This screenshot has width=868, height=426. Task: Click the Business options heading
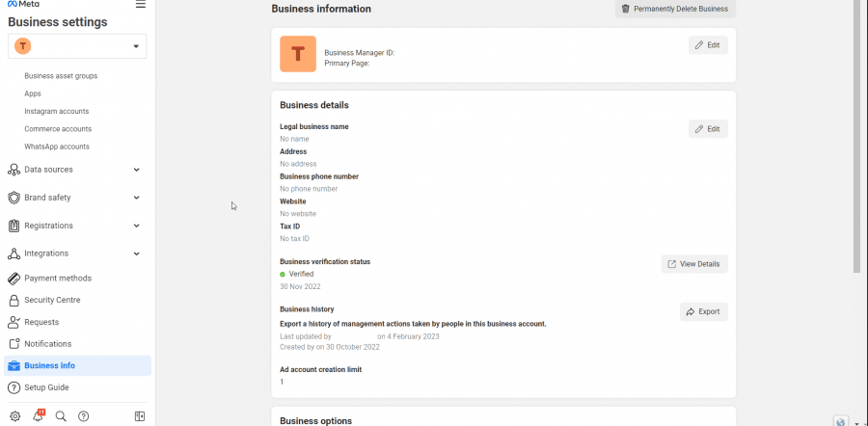tap(315, 421)
